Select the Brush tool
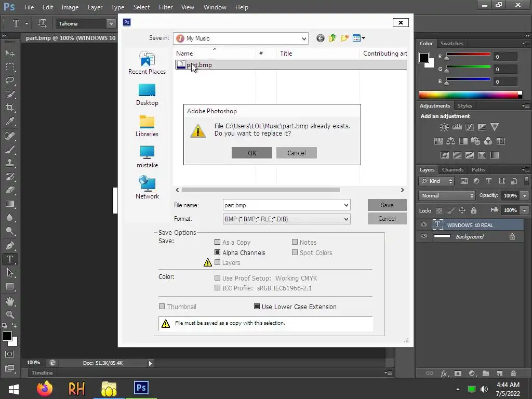Image resolution: width=532 pixels, height=399 pixels. pyautogui.click(x=10, y=150)
